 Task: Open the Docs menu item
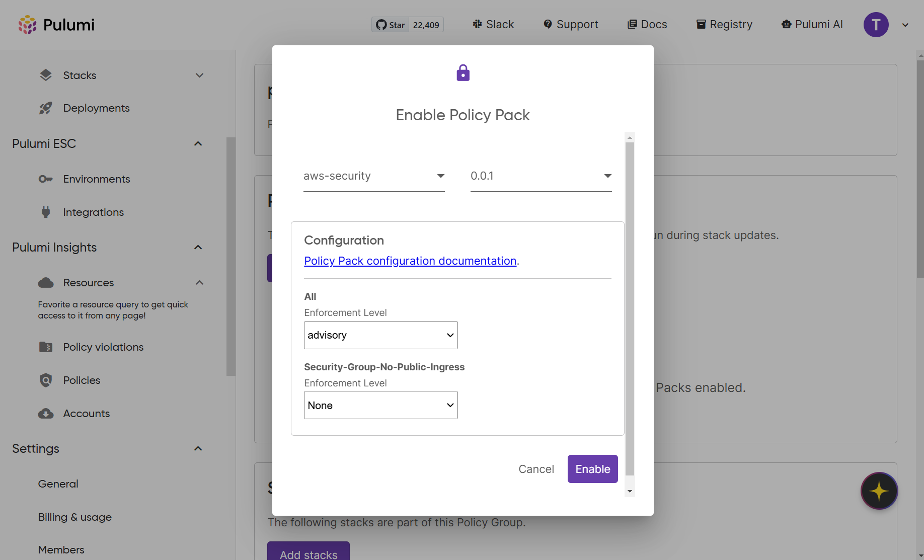[x=647, y=25]
